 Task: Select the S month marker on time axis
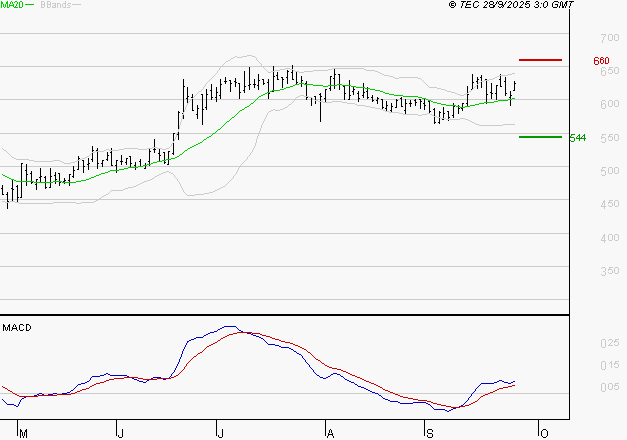[430, 432]
